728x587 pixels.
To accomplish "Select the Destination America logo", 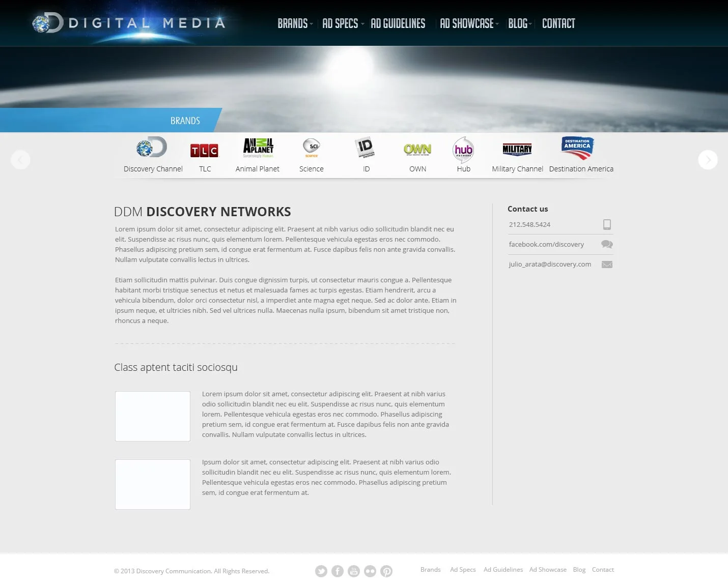I will 577,148.
